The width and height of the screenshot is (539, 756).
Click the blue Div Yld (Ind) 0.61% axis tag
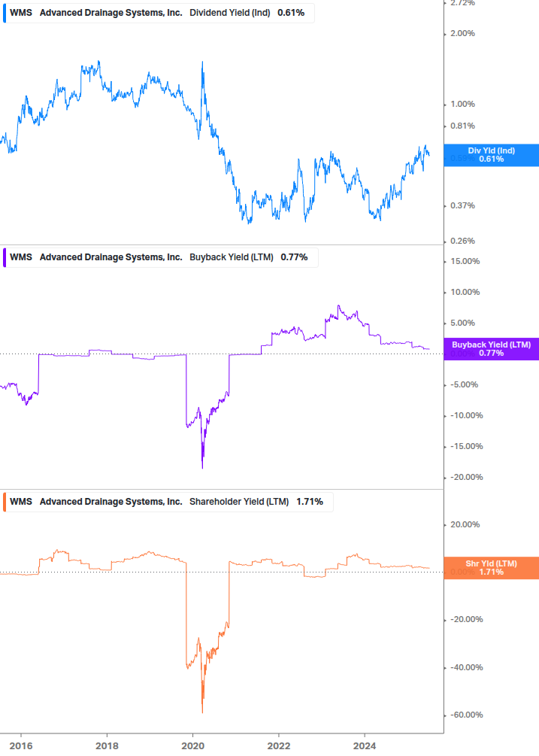(492, 155)
